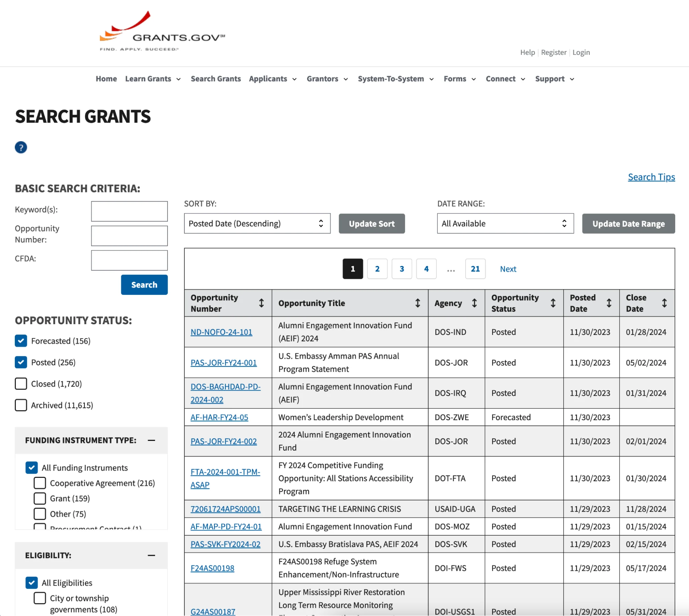
Task: Sort by Opportunity Status column arrows
Action: (553, 303)
